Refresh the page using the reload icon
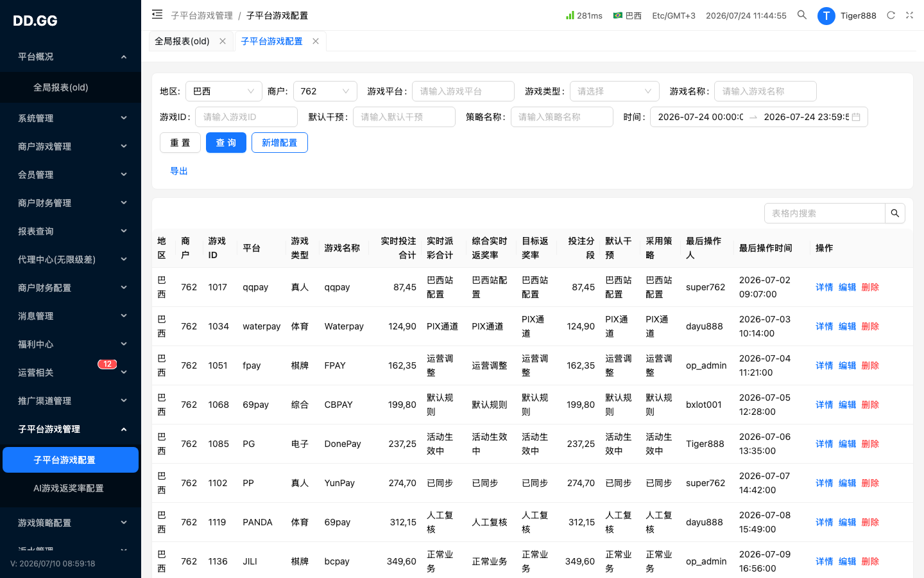This screenshot has height=578, width=924. pos(891,15)
